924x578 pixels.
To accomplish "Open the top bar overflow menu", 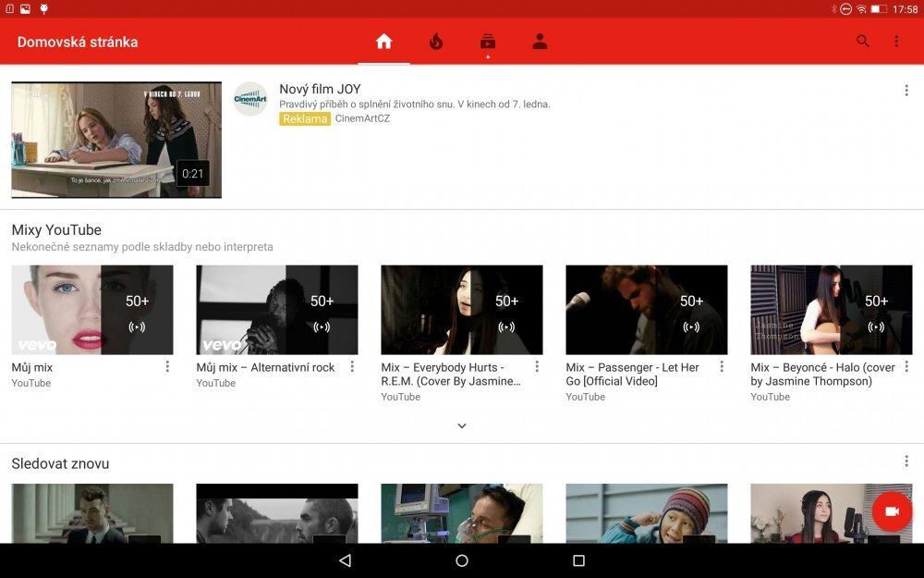I will point(896,42).
